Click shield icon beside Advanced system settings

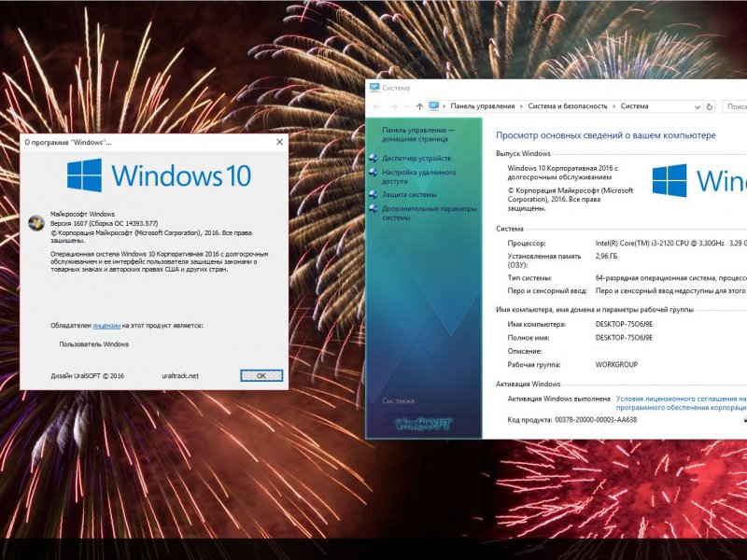pyautogui.click(x=373, y=208)
